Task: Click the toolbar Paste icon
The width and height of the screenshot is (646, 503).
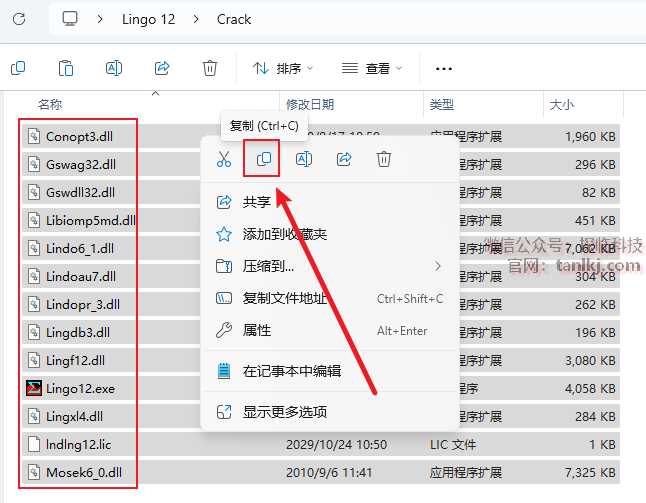Action: [x=66, y=68]
